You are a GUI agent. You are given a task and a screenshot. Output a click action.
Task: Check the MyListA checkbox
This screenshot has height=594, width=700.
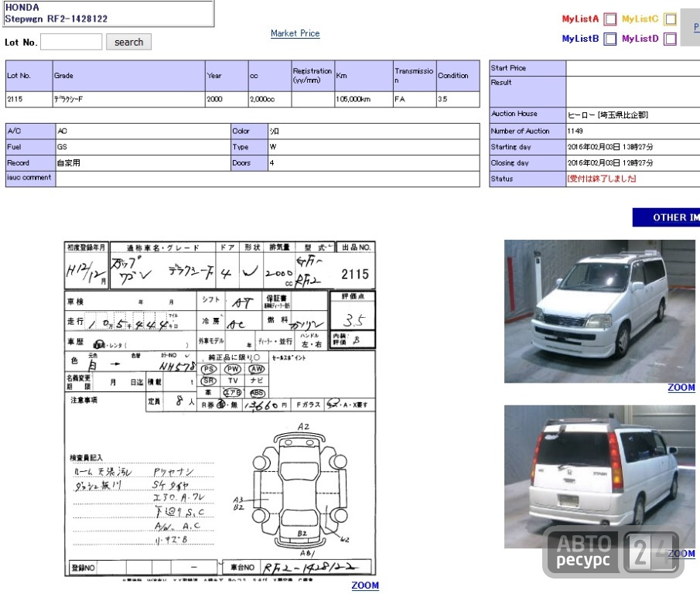click(x=610, y=19)
